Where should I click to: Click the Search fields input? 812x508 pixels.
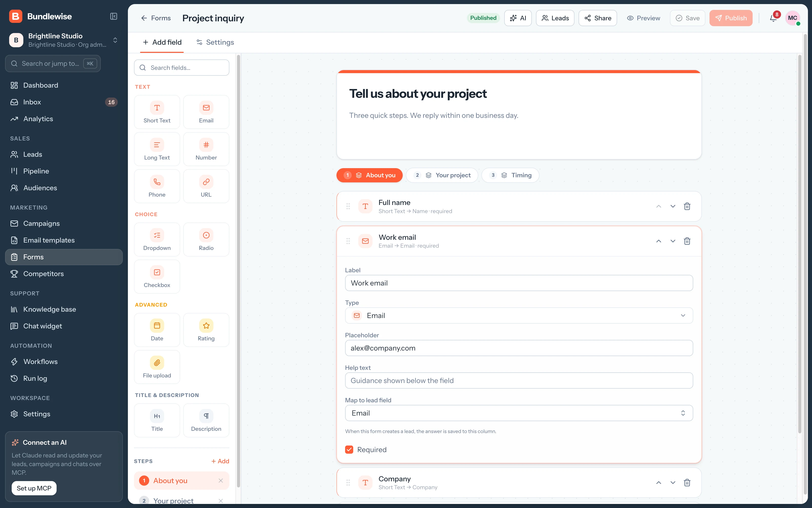(x=181, y=68)
